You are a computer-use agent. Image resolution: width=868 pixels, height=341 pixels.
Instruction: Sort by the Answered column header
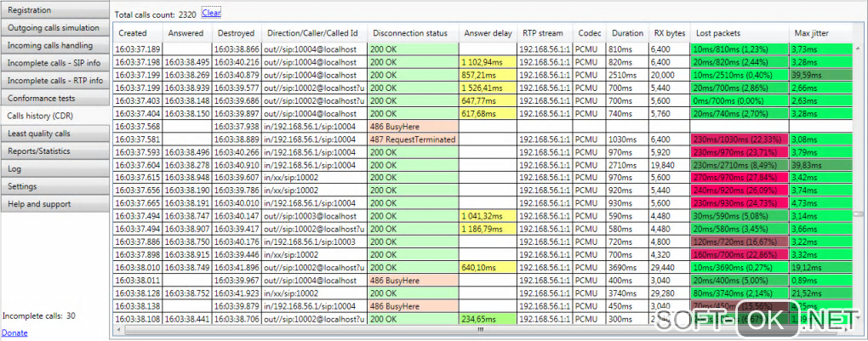pos(188,33)
